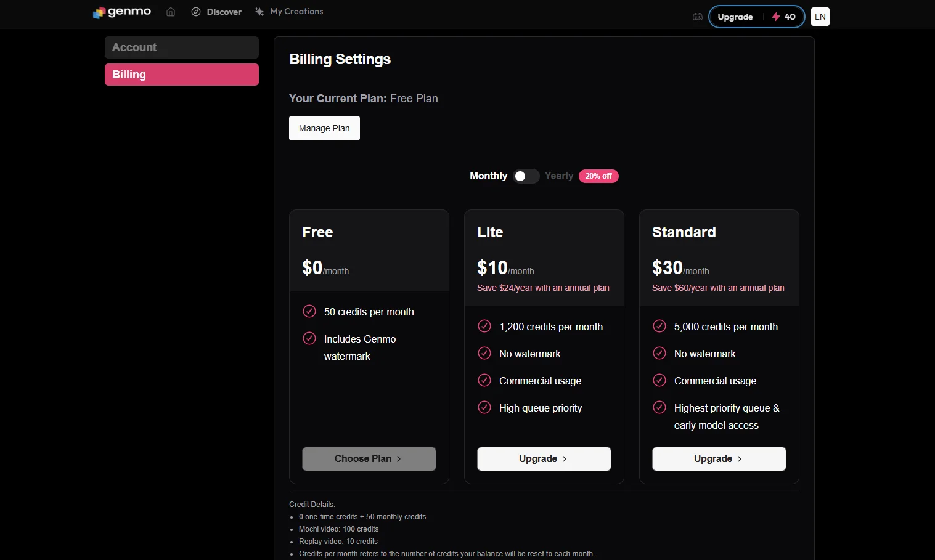935x560 pixels.
Task: Click the Upgrade button in top header
Action: click(x=735, y=17)
